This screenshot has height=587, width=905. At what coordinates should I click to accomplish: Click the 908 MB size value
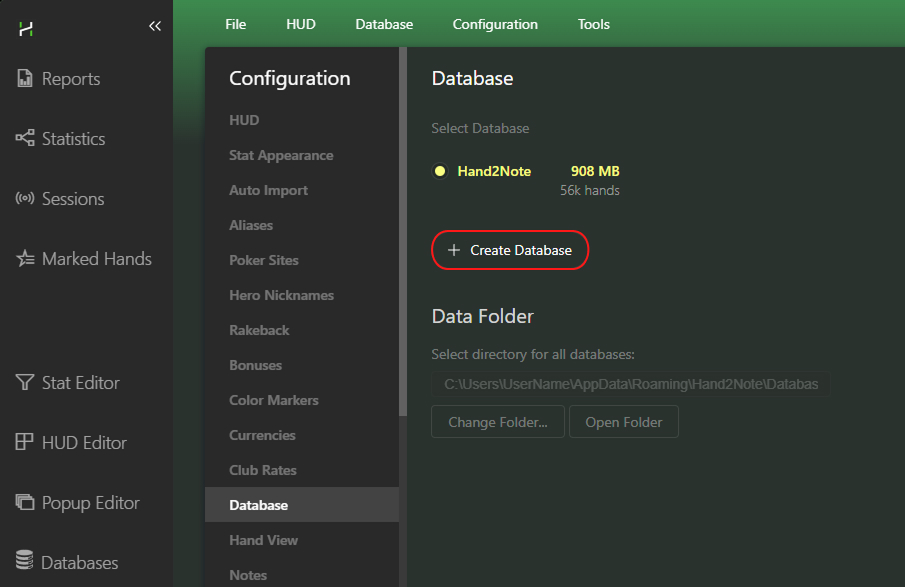coord(595,171)
